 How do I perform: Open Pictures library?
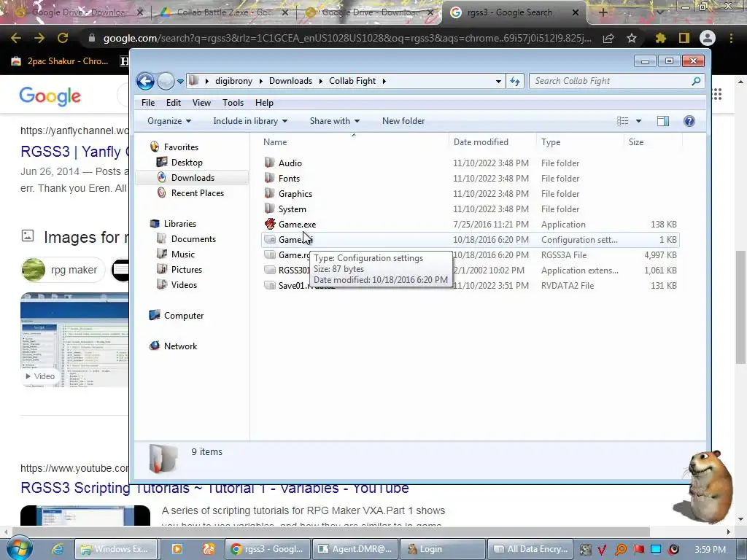click(x=186, y=269)
